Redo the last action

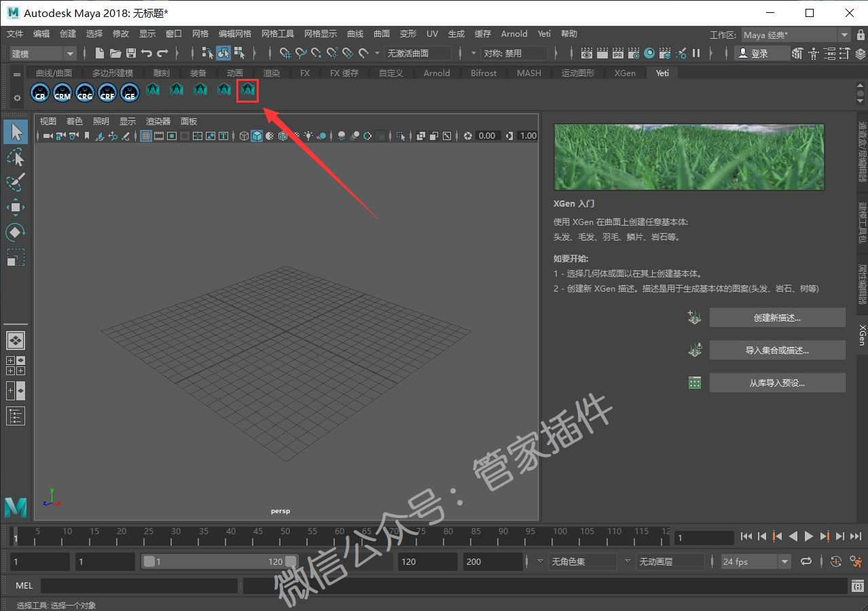[x=162, y=53]
